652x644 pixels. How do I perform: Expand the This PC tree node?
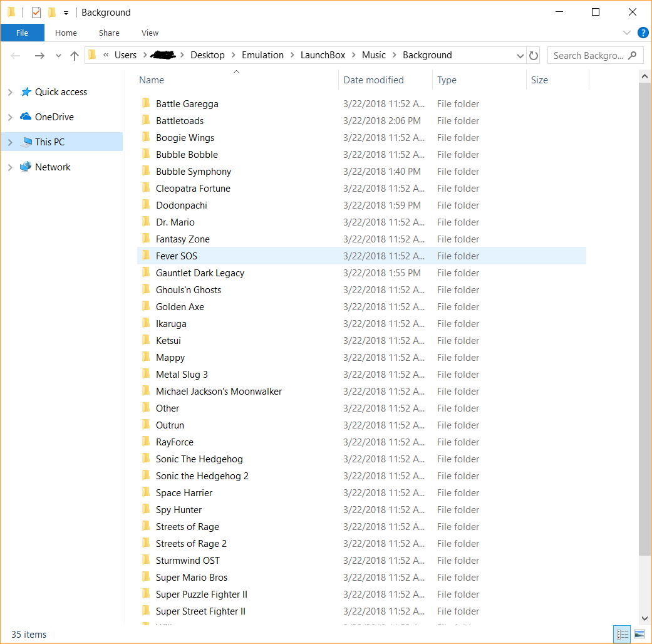point(11,142)
